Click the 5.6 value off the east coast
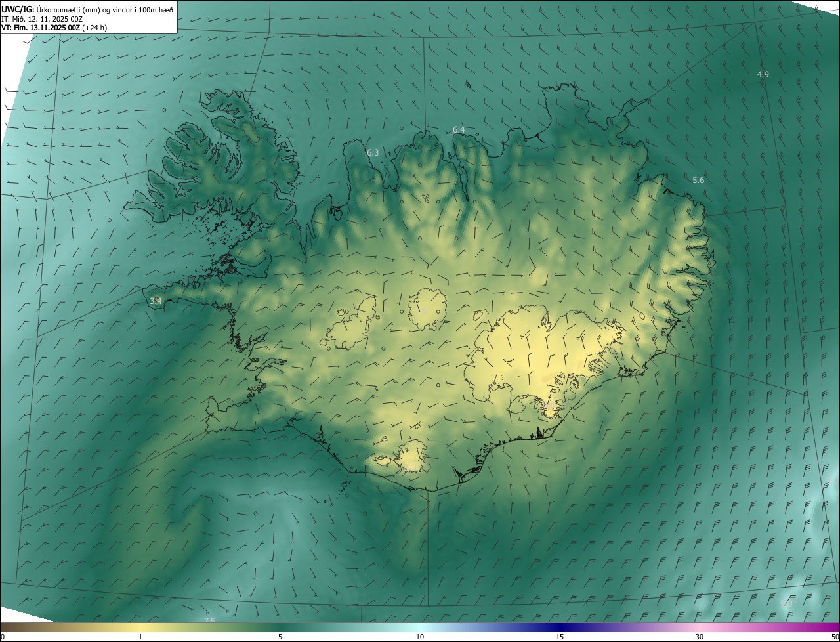This screenshot has height=642, width=840. click(x=698, y=180)
